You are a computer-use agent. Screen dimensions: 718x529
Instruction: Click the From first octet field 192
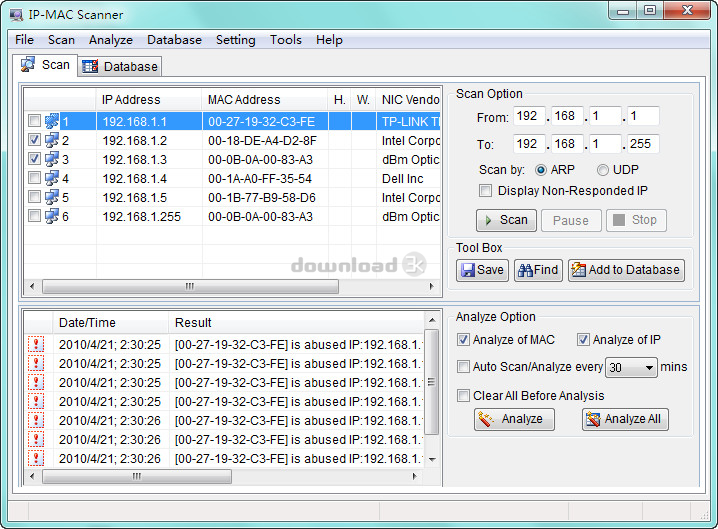pyautogui.click(x=529, y=116)
